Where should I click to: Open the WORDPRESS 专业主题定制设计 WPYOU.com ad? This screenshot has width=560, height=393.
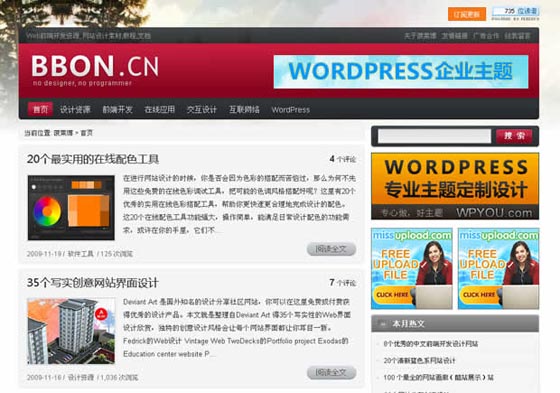[x=455, y=186]
